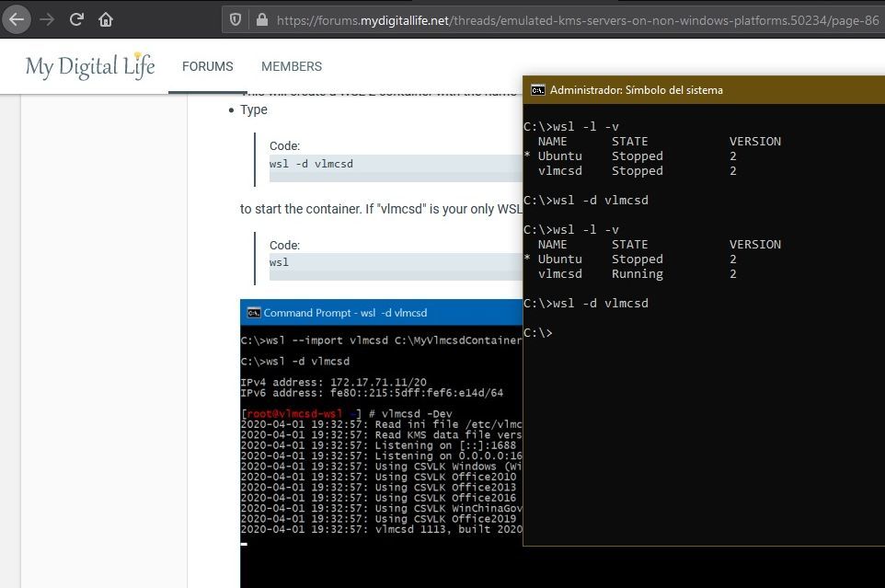Reload the page with the refresh icon

point(76,19)
